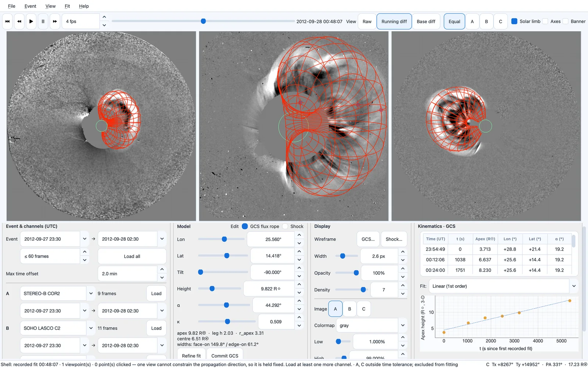Start playback with the play icon
Image resolution: width=588 pixels, height=368 pixels.
point(31,21)
